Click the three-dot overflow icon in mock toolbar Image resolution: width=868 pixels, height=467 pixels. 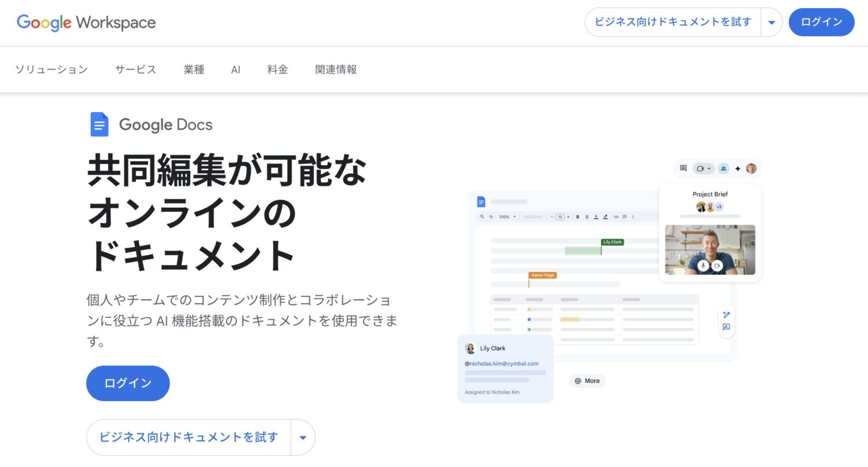(x=633, y=216)
